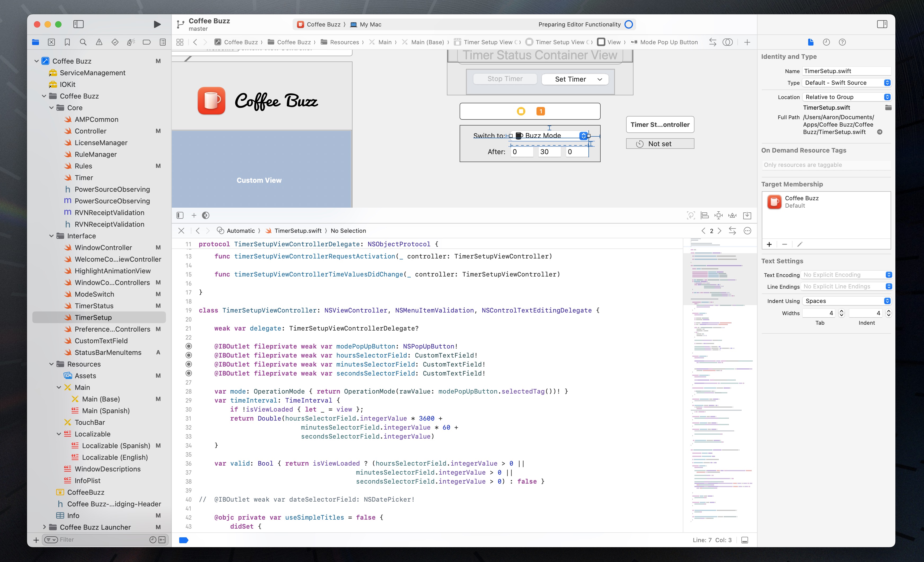Screen dimensions: 924x562
Task: Open the Set Timer dropdown
Action: coord(574,79)
